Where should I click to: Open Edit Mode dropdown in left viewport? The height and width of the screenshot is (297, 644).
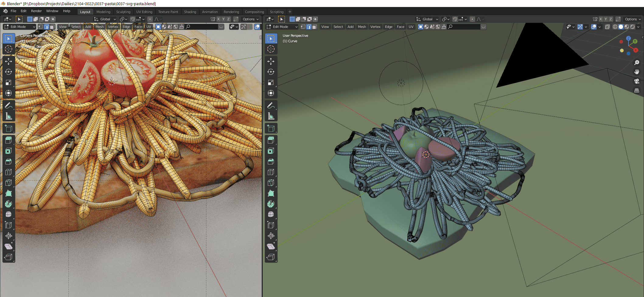[19, 27]
